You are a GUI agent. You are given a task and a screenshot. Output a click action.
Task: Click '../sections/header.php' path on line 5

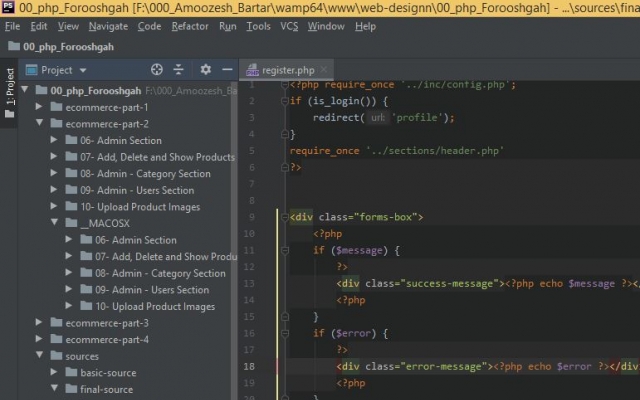coord(435,151)
